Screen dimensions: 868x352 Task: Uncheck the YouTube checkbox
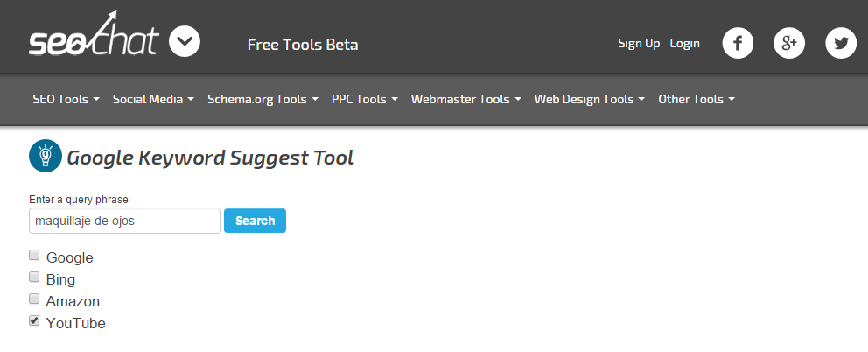coord(34,320)
